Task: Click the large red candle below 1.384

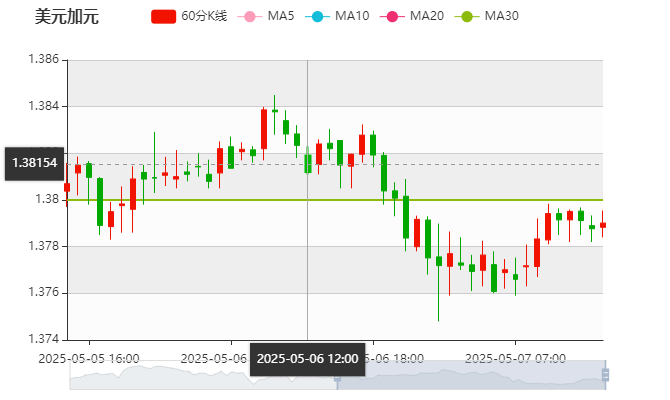Action: point(264,128)
